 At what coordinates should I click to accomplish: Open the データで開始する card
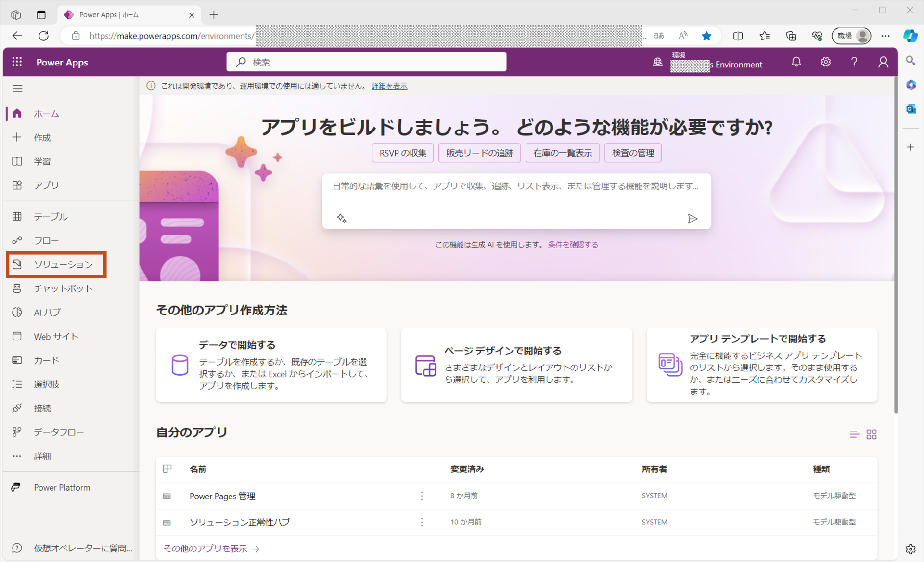point(271,365)
